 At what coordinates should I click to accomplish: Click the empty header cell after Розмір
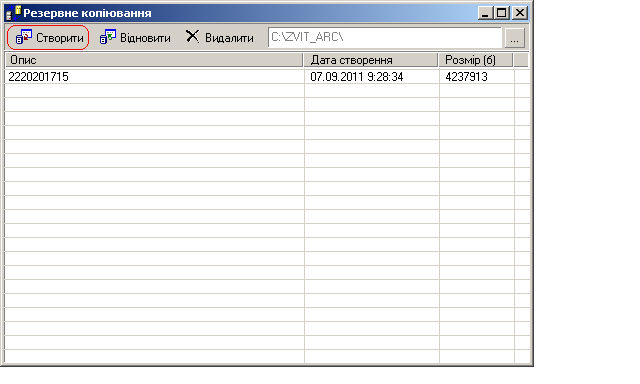(x=521, y=60)
